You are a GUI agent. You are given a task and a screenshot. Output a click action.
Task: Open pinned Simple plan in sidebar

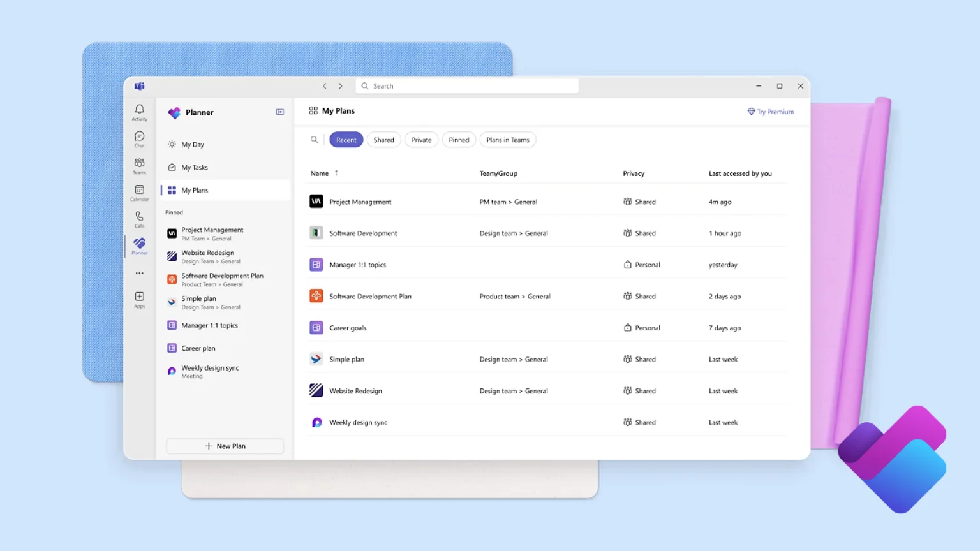(x=225, y=302)
